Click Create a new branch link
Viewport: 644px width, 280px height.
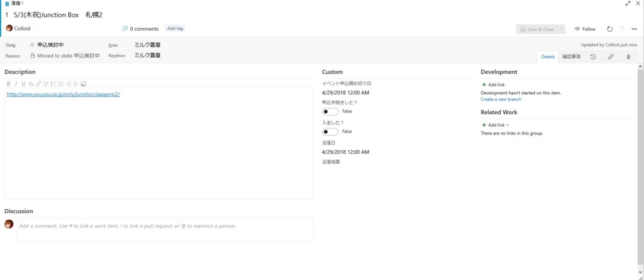[x=501, y=100]
